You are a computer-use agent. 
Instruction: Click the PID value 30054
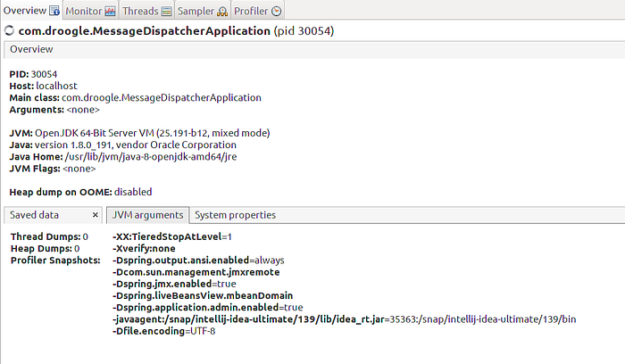pyautogui.click(x=44, y=74)
